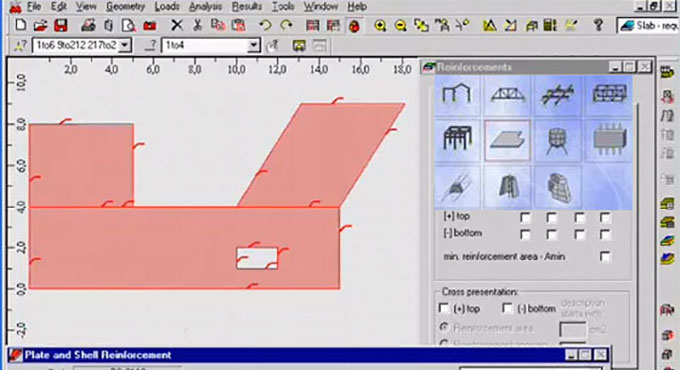The height and width of the screenshot is (370, 680).
Task: Click the Zoom in magnifier icon
Action: point(380,26)
